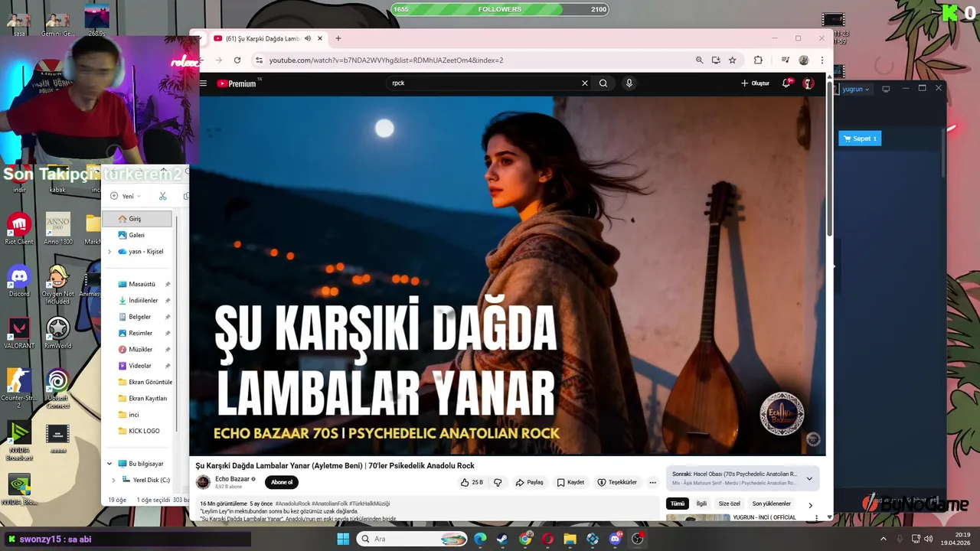
Task: Open Oxygen Not Included desktop shortcut
Action: 57,285
